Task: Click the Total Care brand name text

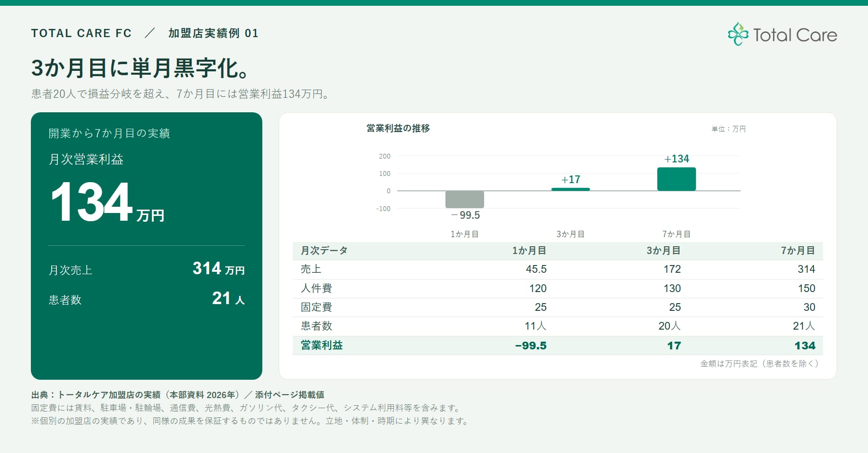Action: click(795, 35)
